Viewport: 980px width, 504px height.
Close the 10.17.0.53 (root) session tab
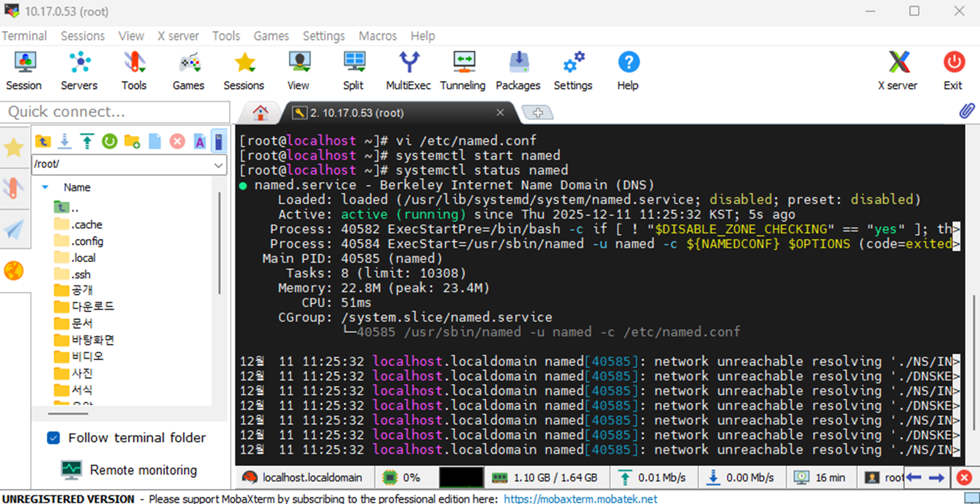[x=500, y=112]
